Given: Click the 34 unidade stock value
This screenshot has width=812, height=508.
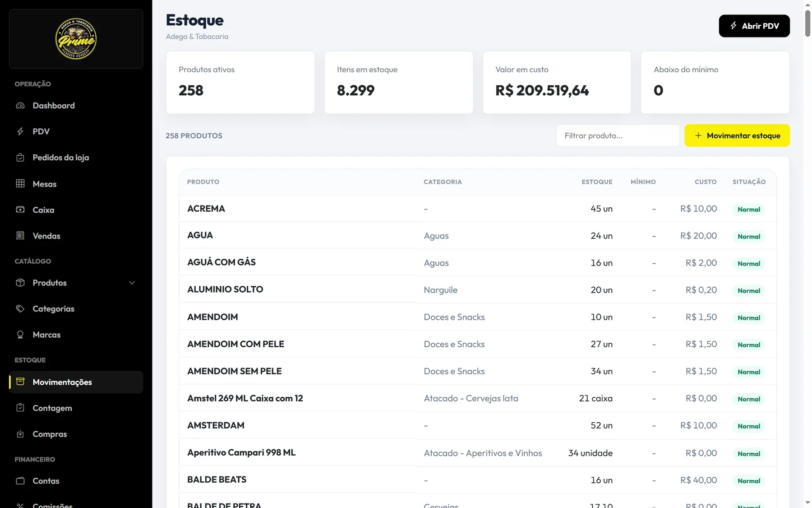Looking at the screenshot, I should [590, 453].
